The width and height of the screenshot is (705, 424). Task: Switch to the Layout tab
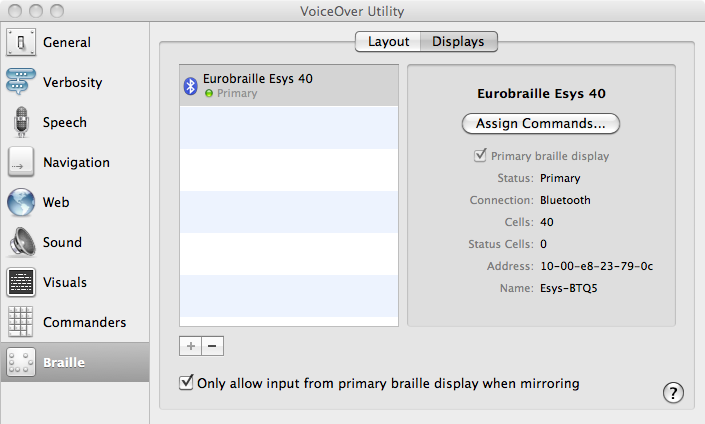(x=388, y=42)
